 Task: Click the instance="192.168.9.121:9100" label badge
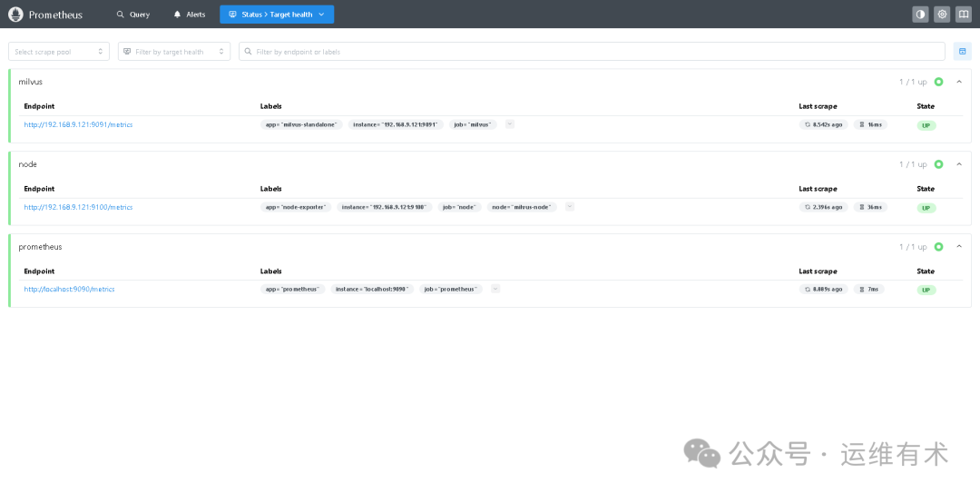[385, 207]
